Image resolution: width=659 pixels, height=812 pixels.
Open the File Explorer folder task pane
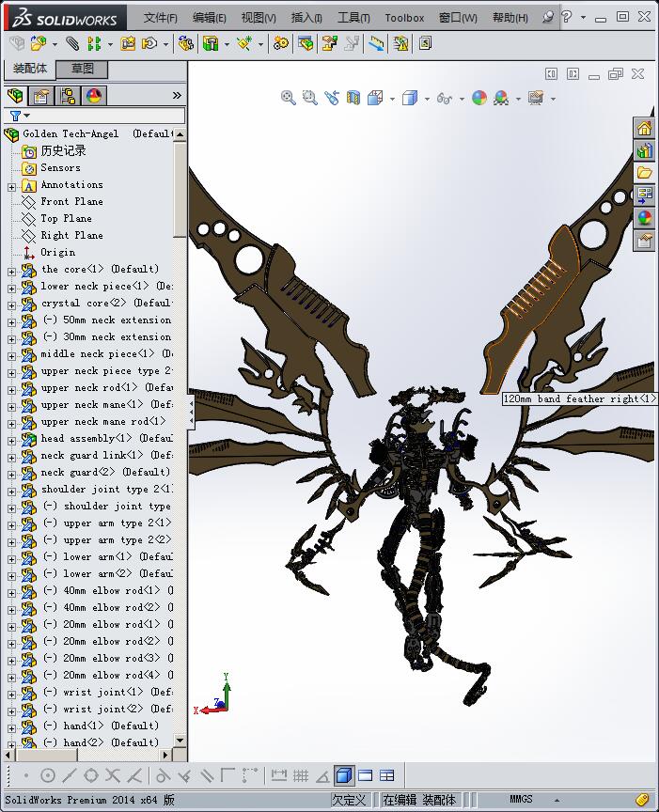(644, 172)
